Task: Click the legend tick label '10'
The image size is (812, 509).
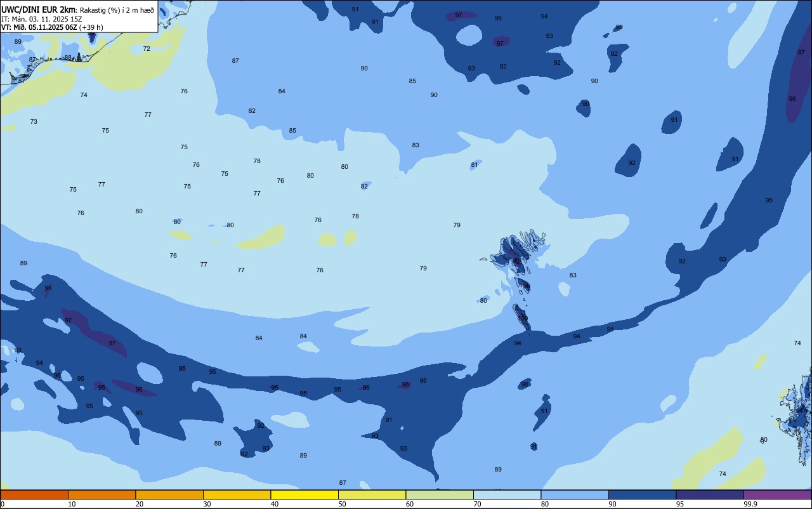Action: 72,504
